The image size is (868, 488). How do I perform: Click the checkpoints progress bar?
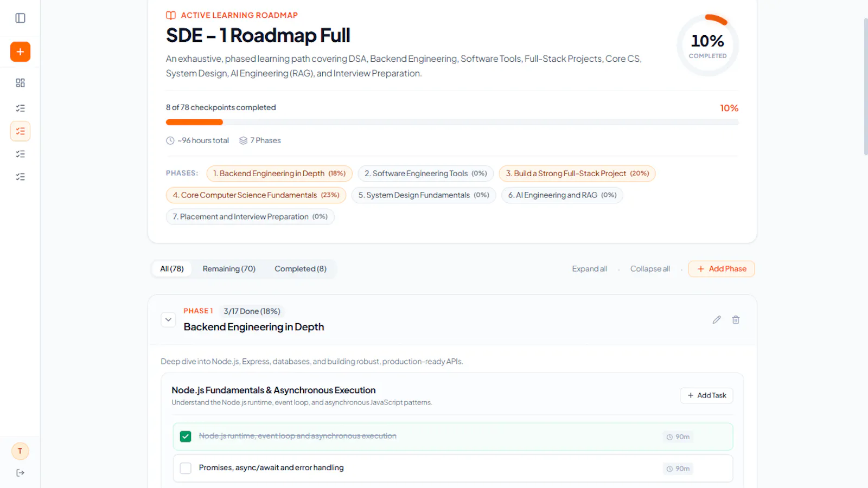pos(452,122)
